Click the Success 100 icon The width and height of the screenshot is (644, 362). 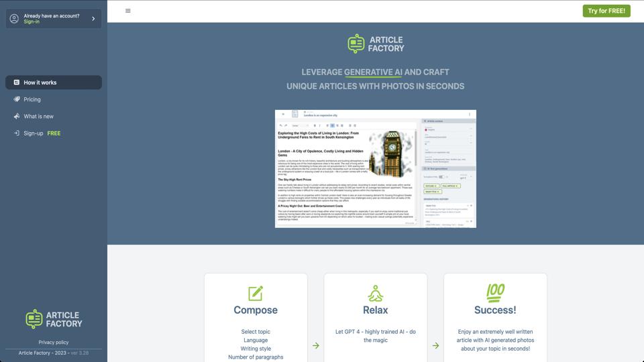tap(495, 292)
